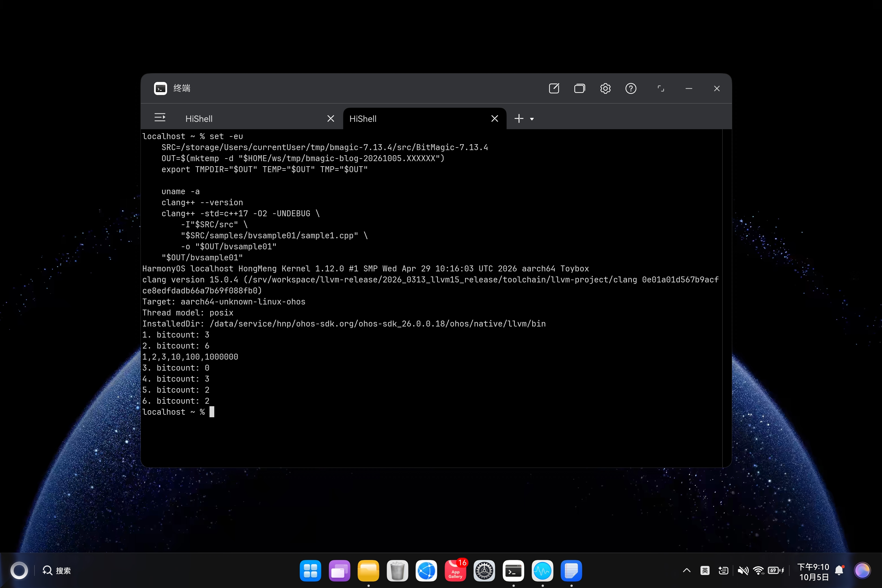Viewport: 882px width, 588px height.
Task: Open the file manager folder in dock
Action: click(x=368, y=570)
